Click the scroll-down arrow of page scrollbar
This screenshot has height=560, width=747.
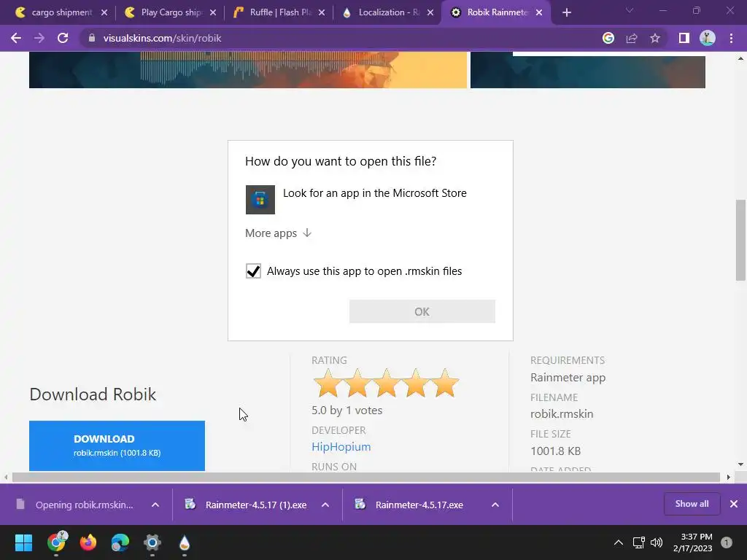click(x=740, y=464)
